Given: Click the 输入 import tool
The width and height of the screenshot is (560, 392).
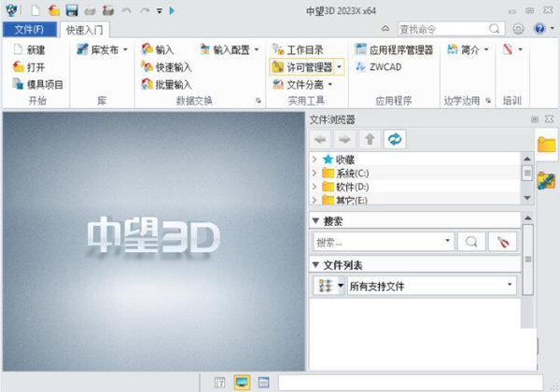Looking at the screenshot, I should pos(158,49).
